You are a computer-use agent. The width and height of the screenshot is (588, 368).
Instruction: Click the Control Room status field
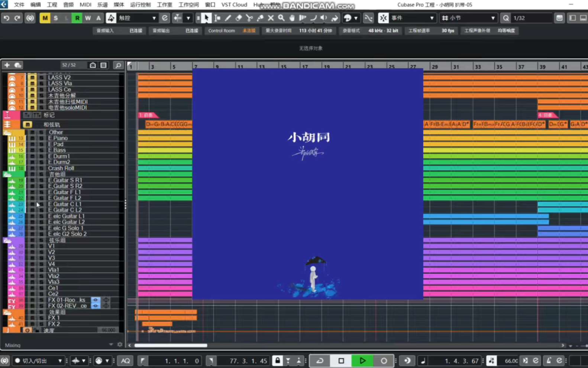click(x=232, y=31)
